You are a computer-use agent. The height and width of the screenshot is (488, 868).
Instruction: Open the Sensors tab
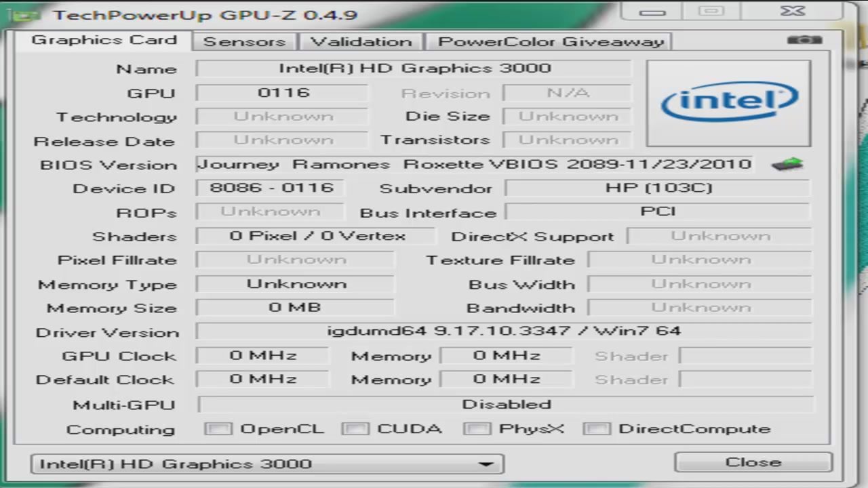[x=244, y=41]
